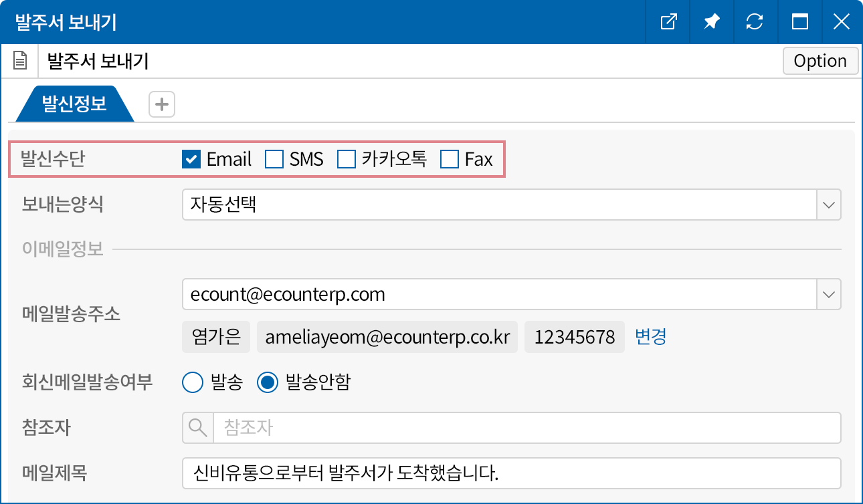
Task: Click the 참조자 search magnifier icon
Action: click(198, 427)
